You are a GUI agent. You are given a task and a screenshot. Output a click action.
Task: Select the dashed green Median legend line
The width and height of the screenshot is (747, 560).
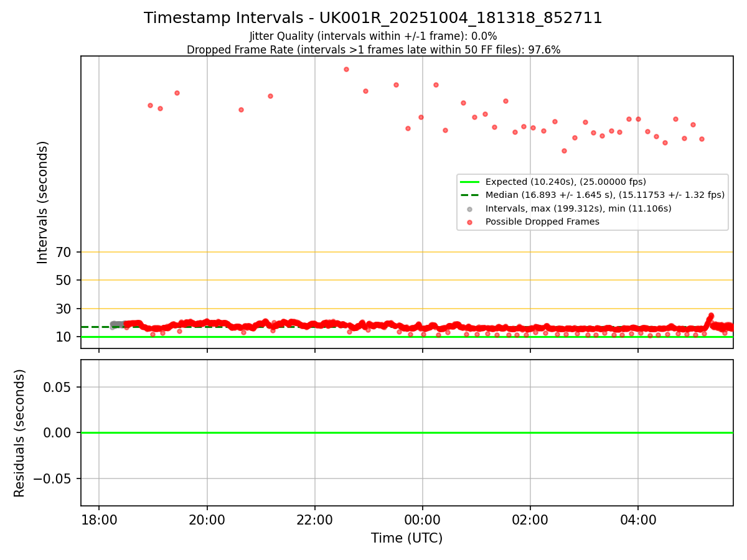click(x=469, y=195)
